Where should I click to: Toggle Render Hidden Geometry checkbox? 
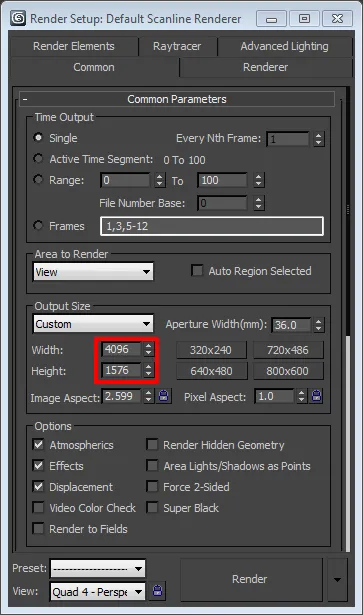[x=152, y=444]
